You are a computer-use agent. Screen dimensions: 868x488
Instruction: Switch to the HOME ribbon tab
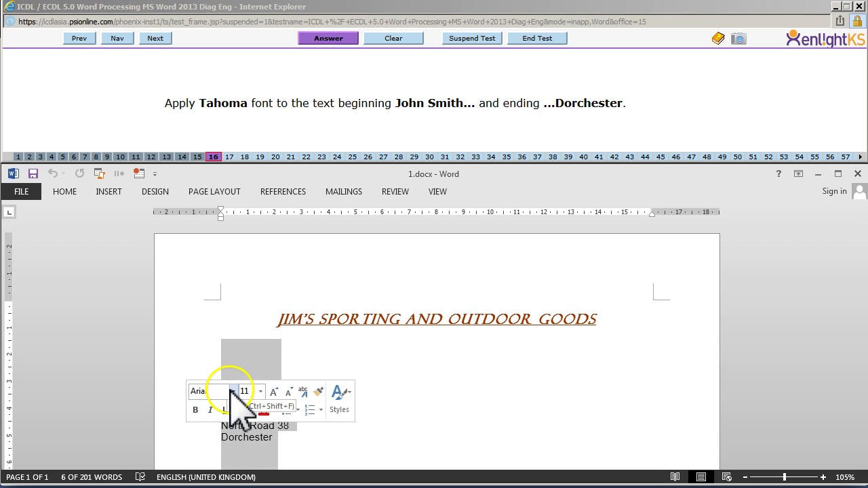64,191
